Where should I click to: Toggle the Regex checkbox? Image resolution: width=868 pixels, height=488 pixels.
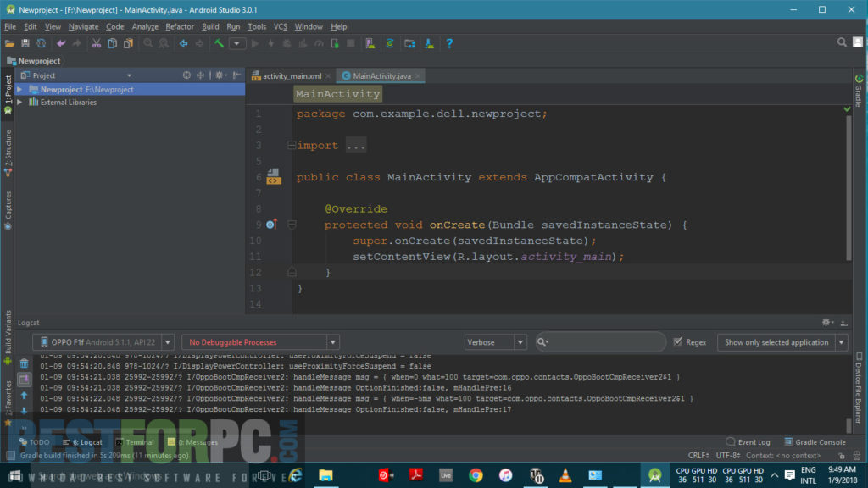click(x=678, y=342)
